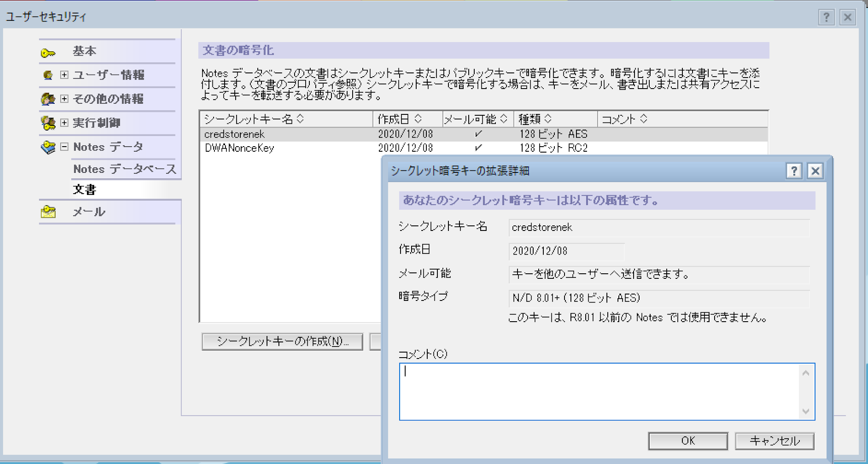Click the Notes データ stack icon
The image size is (868, 464).
click(x=48, y=147)
